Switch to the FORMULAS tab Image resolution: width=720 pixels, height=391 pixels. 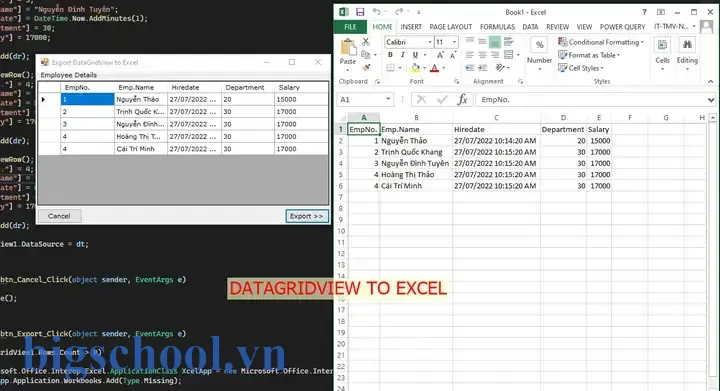click(x=497, y=27)
